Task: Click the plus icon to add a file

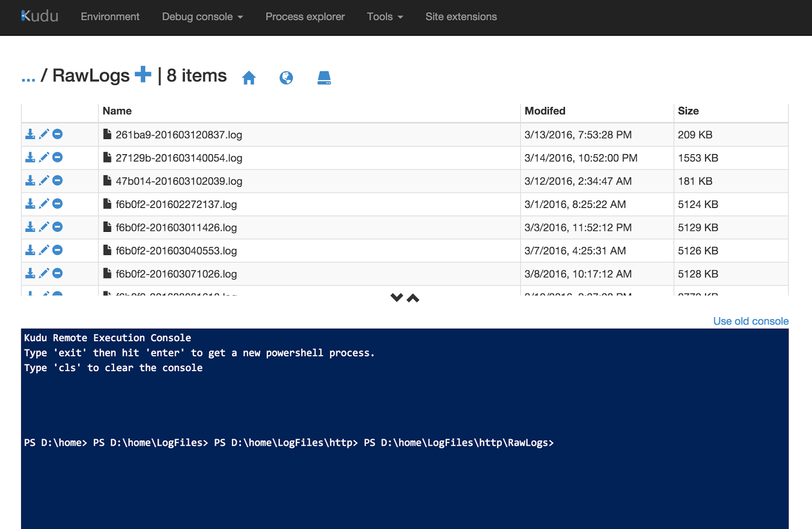Action: tap(143, 75)
